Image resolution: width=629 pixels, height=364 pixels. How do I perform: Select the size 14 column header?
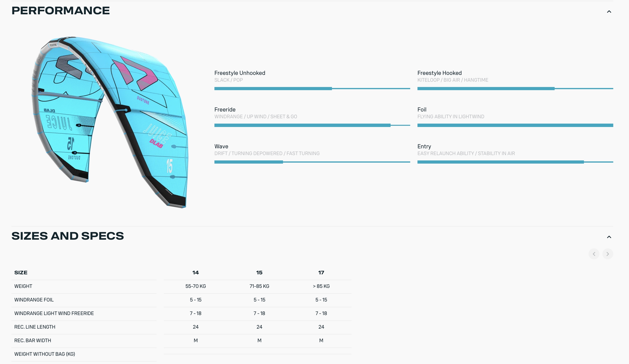[x=196, y=273]
